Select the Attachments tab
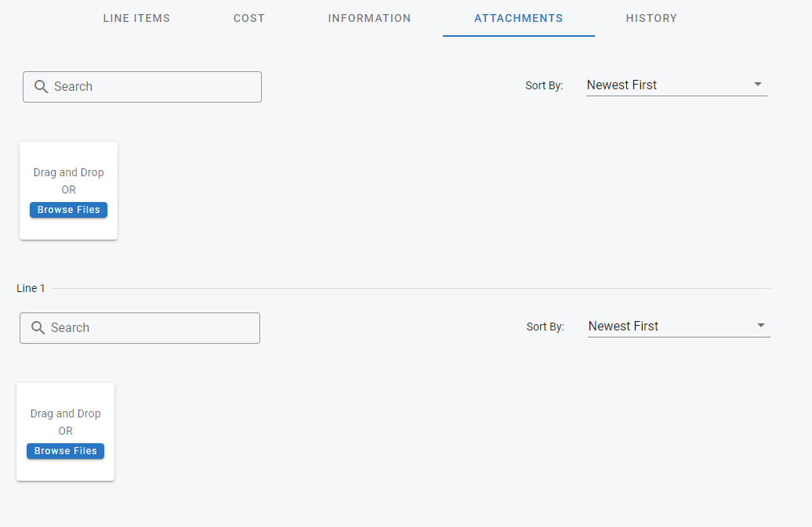Screen dimensions: 812x527 click(518, 18)
